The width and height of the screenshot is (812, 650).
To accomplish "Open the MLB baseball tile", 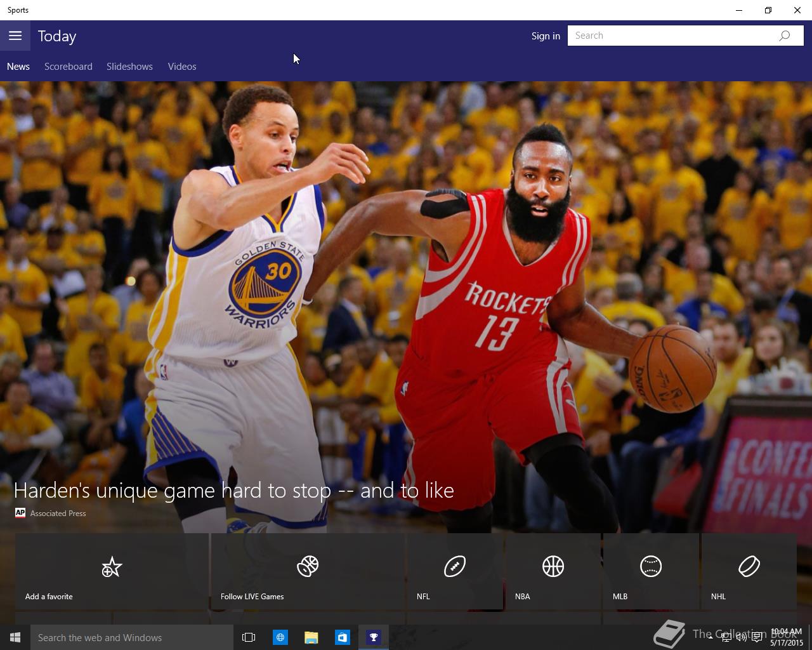I will click(x=651, y=572).
